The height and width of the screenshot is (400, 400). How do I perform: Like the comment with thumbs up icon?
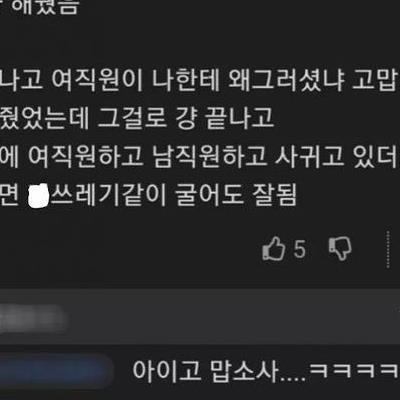(x=274, y=248)
